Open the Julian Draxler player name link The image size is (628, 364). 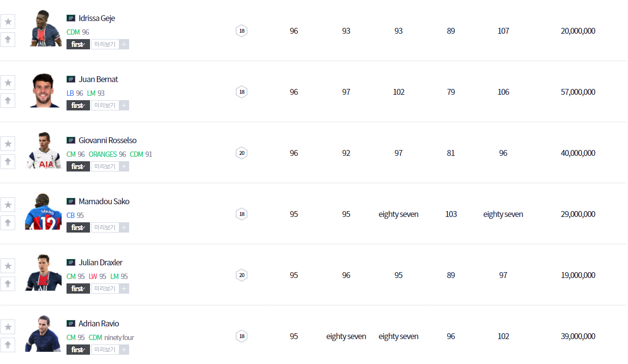pos(100,262)
